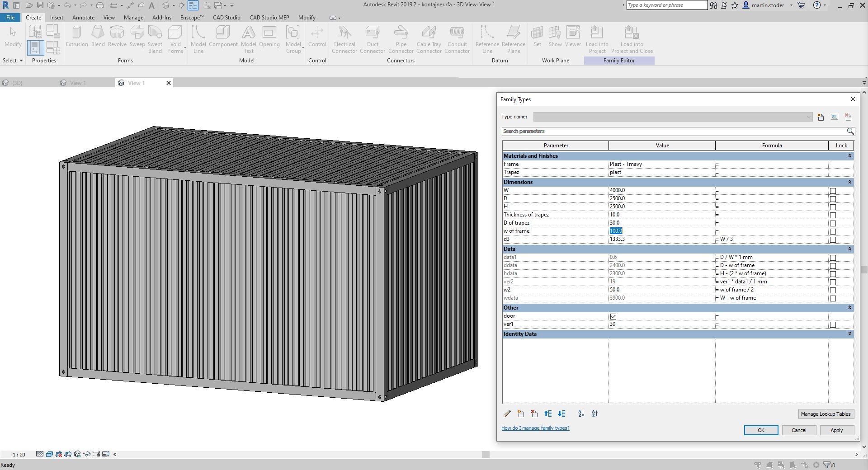Viewport: 868px width, 470px height.
Task: Open the New Type creation icon
Action: (x=821, y=117)
